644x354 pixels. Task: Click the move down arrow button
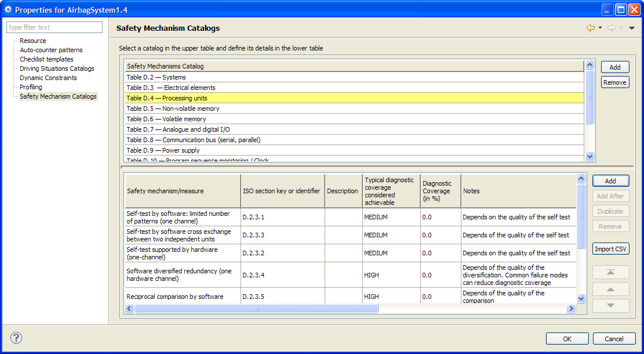click(x=610, y=305)
